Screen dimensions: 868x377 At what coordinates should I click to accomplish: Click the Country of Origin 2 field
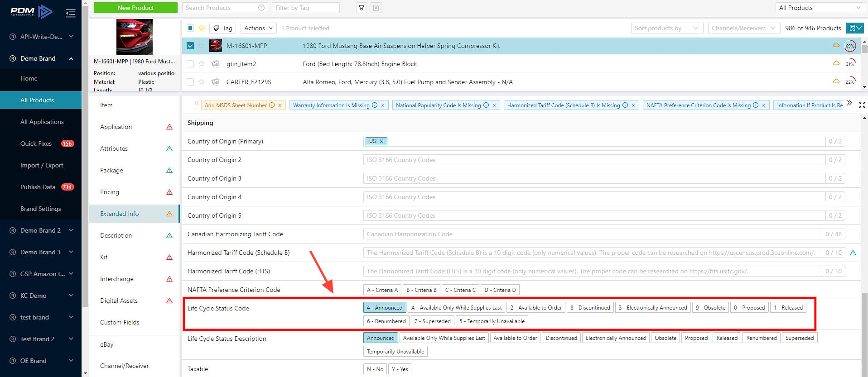pyautogui.click(x=594, y=160)
